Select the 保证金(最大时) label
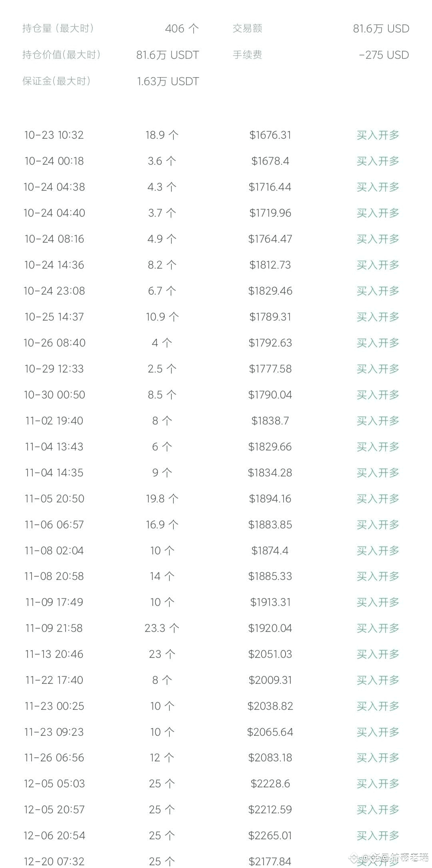 56,81
